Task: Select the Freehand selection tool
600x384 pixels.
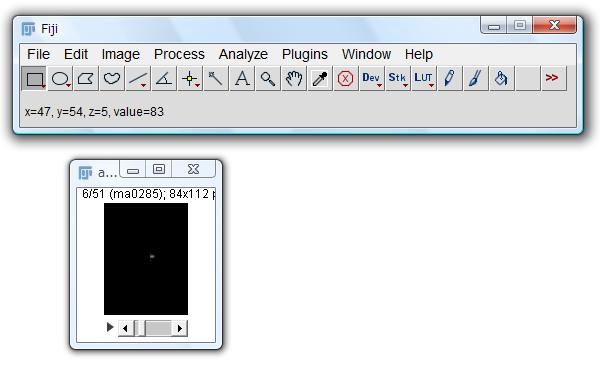Action: pos(112,78)
